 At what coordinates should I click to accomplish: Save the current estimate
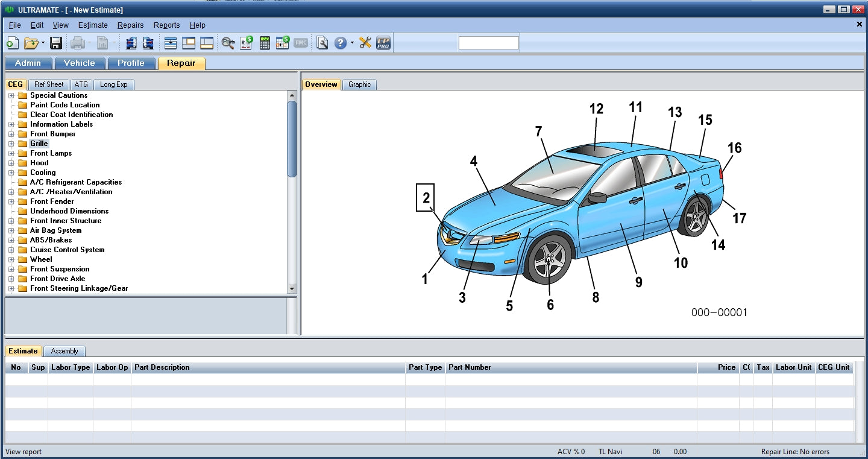(x=55, y=42)
